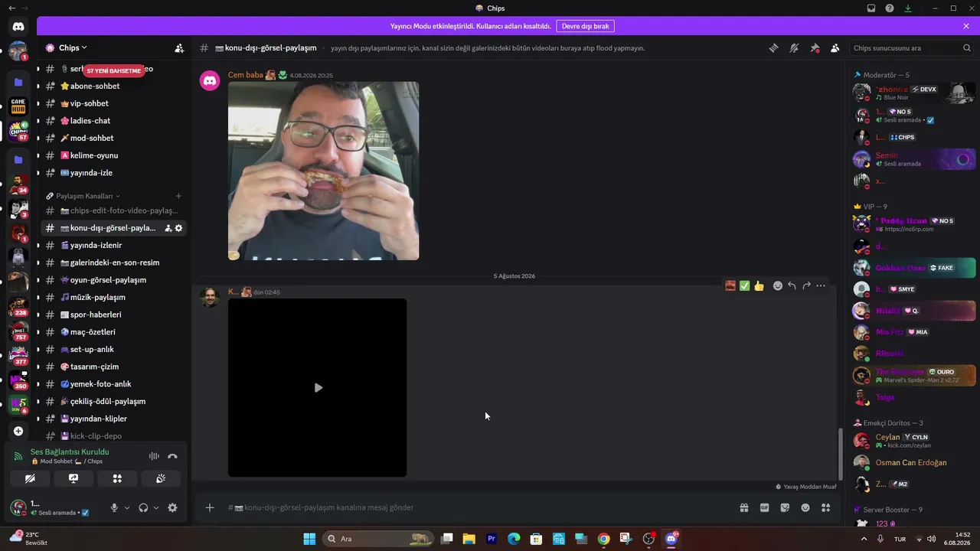Screen dimensions: 980x551
Task: Click Devre dışı bırak button
Action: tap(586, 26)
